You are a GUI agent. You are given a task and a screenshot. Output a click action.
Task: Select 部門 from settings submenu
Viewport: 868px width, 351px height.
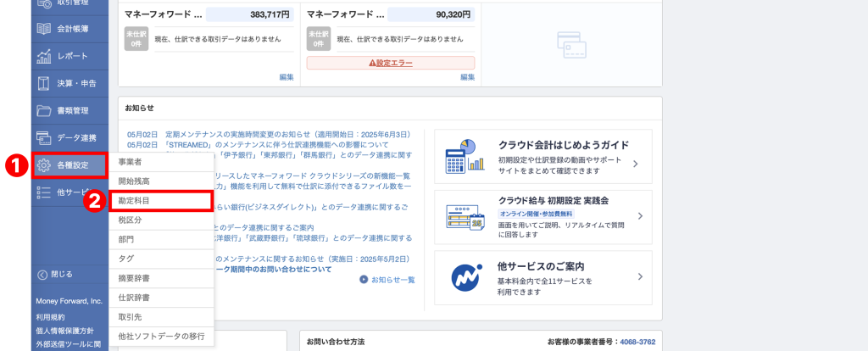161,240
